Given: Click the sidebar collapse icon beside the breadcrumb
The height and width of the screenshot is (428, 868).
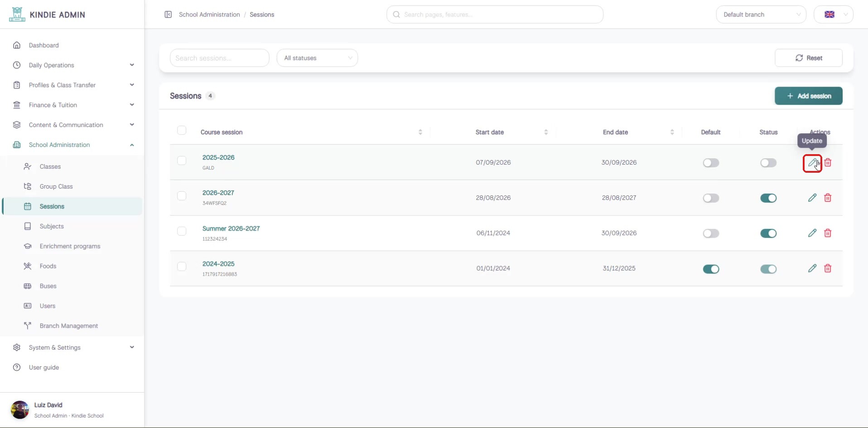Looking at the screenshot, I should (x=168, y=15).
